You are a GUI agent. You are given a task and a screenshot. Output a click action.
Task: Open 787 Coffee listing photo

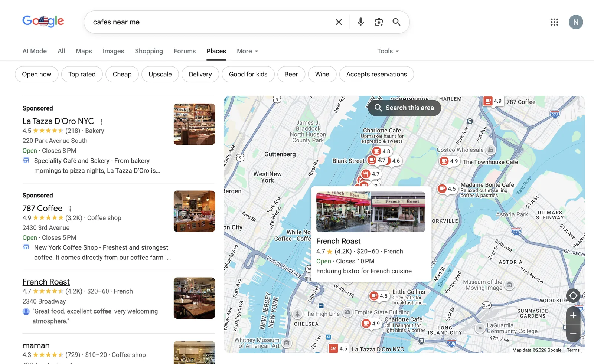195,211
